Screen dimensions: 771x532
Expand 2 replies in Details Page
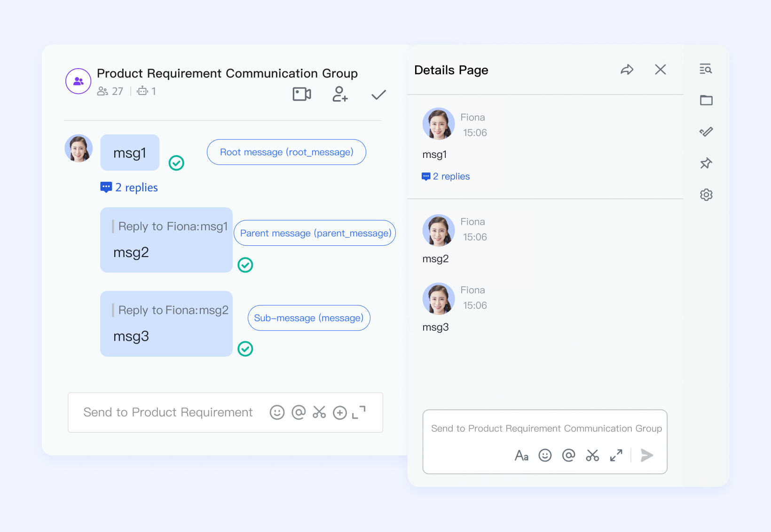[x=446, y=177]
